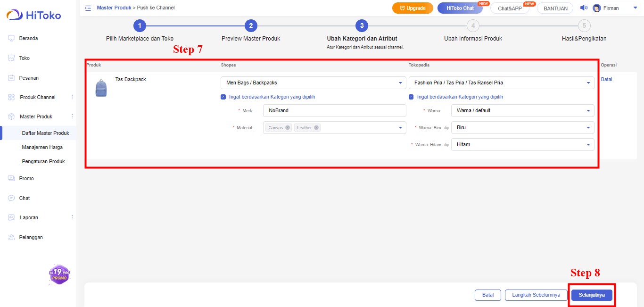Viewport: 644px width, 307px height.
Task: Click the Langkah Sebelumnya button
Action: [537, 295]
